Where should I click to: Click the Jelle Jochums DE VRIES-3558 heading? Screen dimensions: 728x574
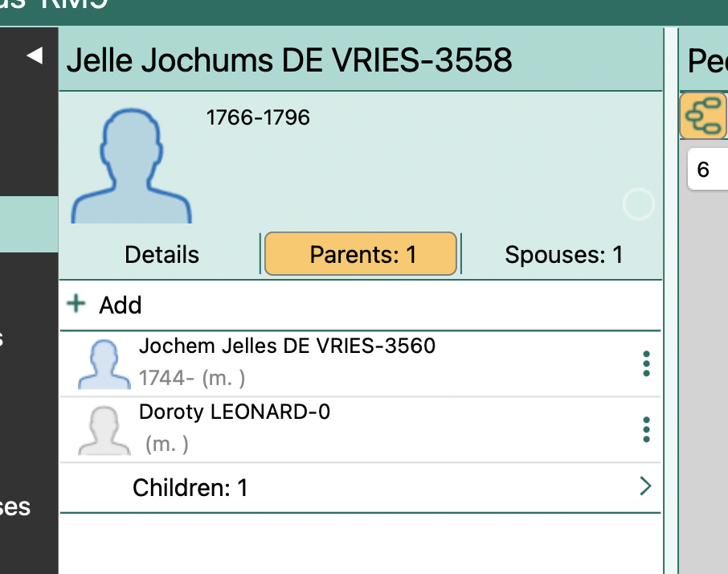[x=289, y=60]
